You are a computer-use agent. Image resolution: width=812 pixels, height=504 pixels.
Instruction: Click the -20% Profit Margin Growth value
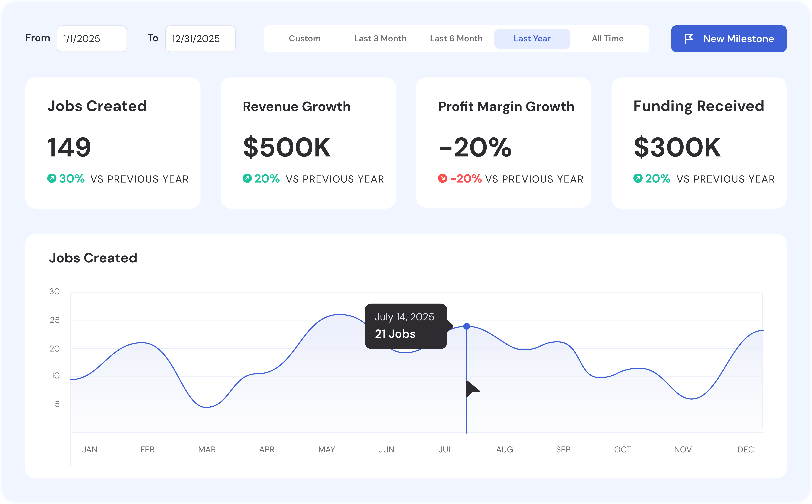(x=475, y=147)
